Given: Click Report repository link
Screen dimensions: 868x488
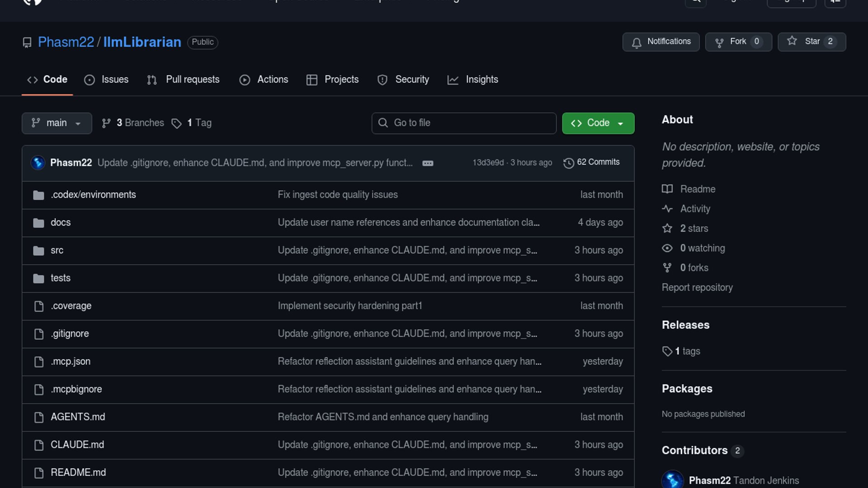Looking at the screenshot, I should tap(697, 287).
